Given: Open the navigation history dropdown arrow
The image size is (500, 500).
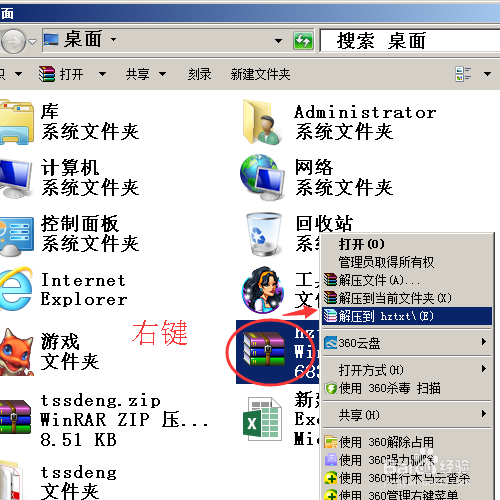Looking at the screenshot, I should 32,42.
